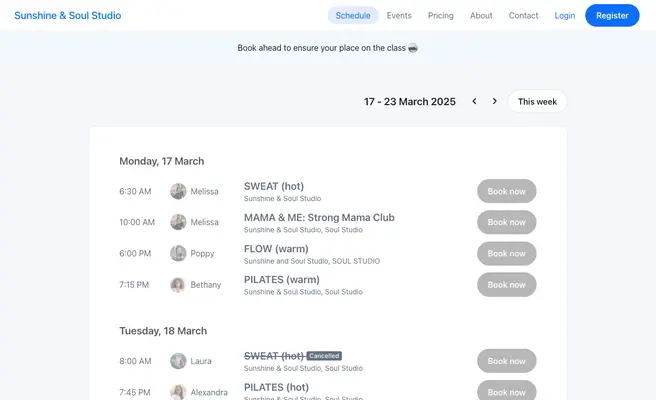Open the SWEAT (hot) Monday class title
The width and height of the screenshot is (656, 400).
274,186
